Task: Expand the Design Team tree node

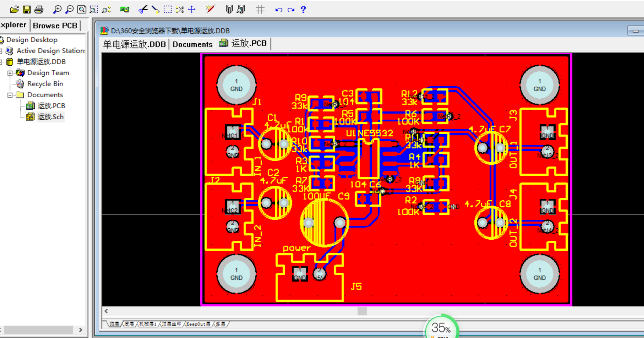Action: point(10,73)
